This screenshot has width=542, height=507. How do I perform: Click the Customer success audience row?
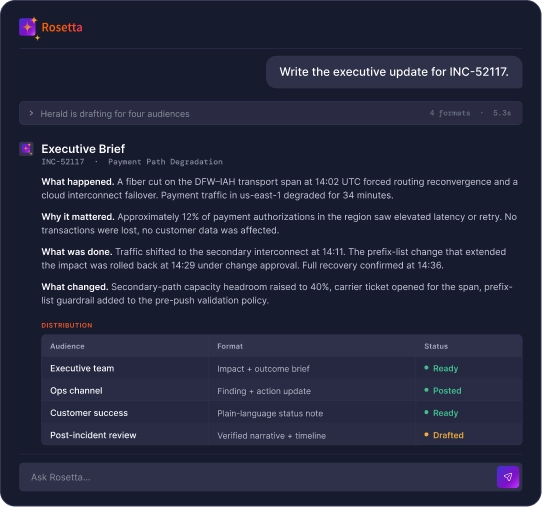click(281, 413)
